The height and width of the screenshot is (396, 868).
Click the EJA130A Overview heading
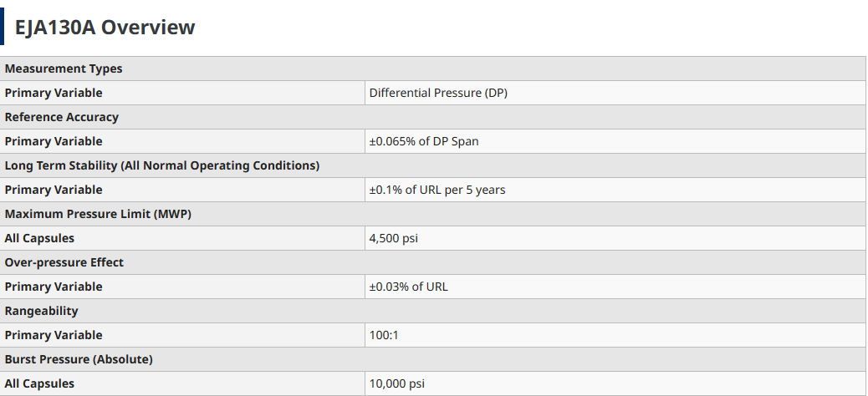tap(105, 27)
